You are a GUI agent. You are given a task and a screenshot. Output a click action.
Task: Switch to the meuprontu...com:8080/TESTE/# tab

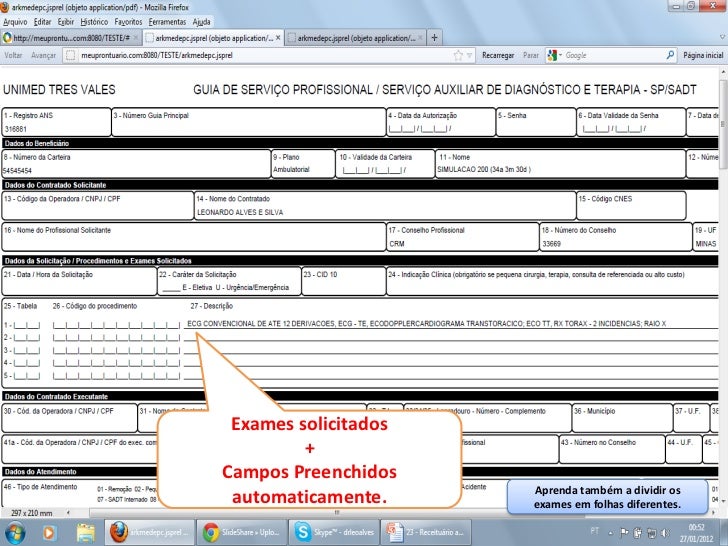point(71,38)
